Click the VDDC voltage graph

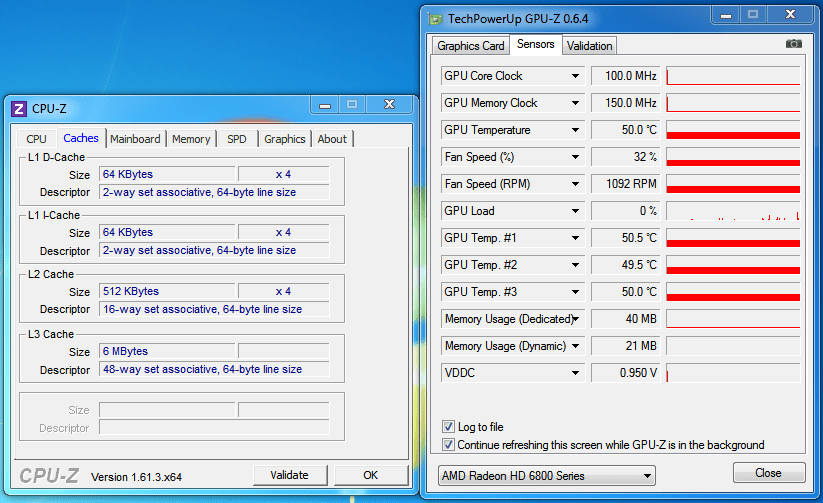point(733,373)
